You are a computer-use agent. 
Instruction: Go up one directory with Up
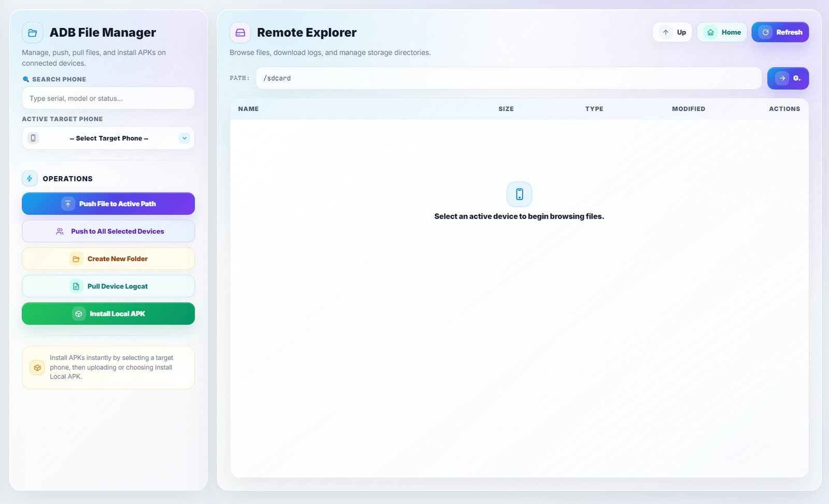(673, 32)
